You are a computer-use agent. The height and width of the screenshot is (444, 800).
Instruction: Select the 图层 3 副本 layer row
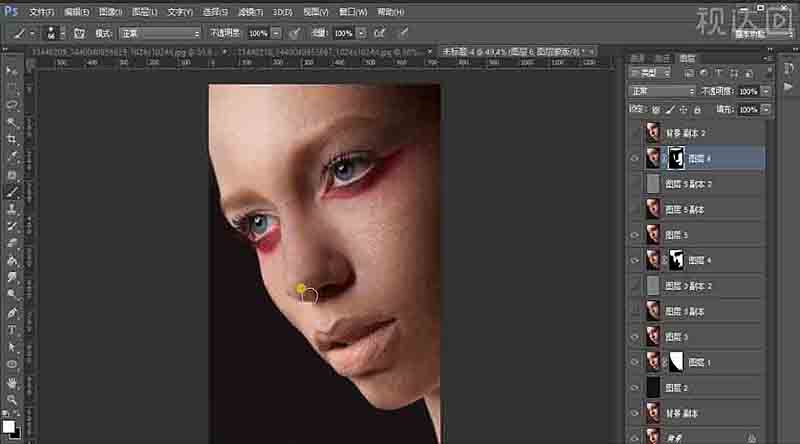click(x=697, y=311)
